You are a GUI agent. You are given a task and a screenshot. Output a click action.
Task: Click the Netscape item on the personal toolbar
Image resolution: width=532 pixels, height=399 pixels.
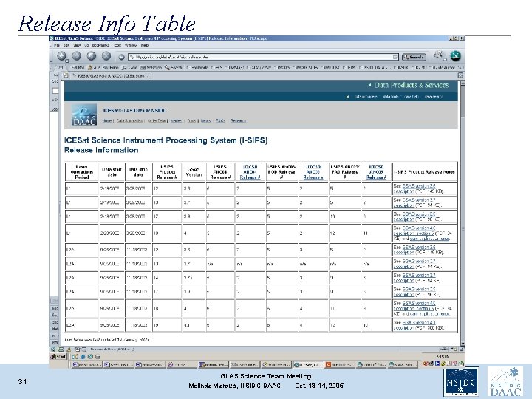coord(151,67)
